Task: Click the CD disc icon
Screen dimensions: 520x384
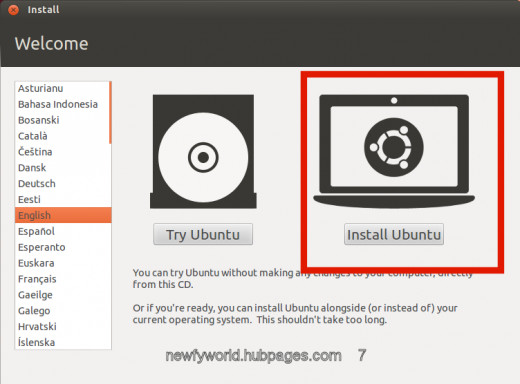Action: (203, 152)
